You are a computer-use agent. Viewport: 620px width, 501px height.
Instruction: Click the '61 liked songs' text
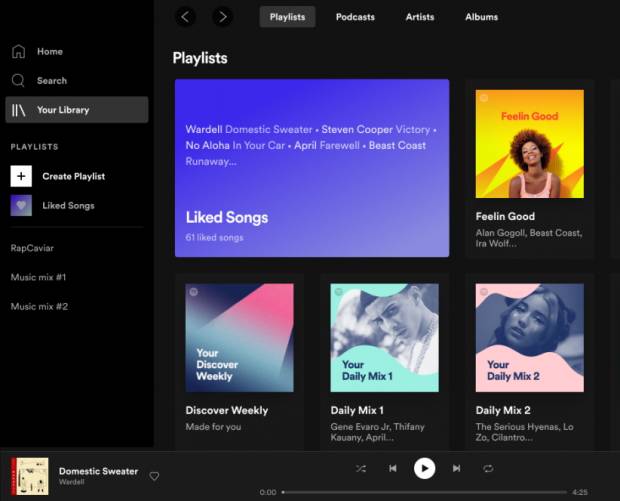[214, 238]
